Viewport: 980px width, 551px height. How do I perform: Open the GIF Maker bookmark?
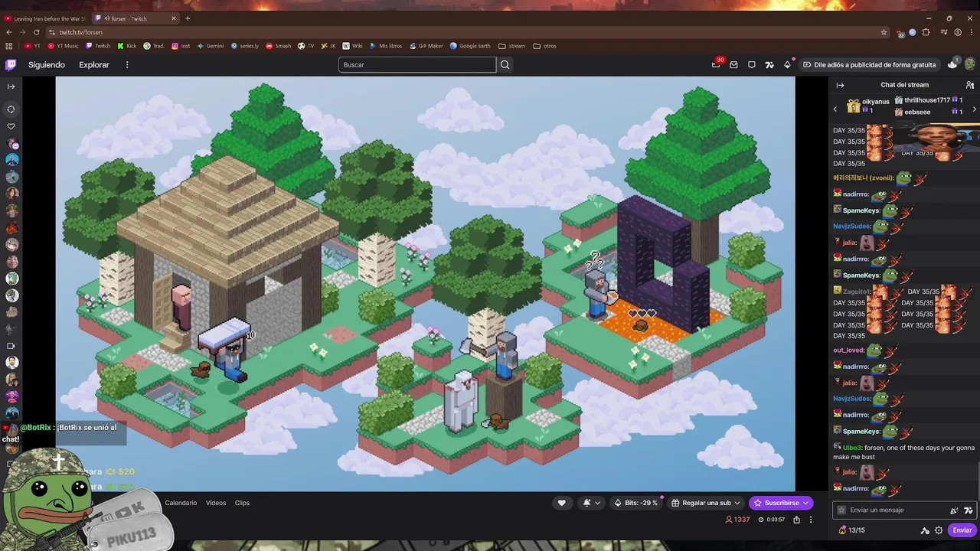click(x=426, y=46)
